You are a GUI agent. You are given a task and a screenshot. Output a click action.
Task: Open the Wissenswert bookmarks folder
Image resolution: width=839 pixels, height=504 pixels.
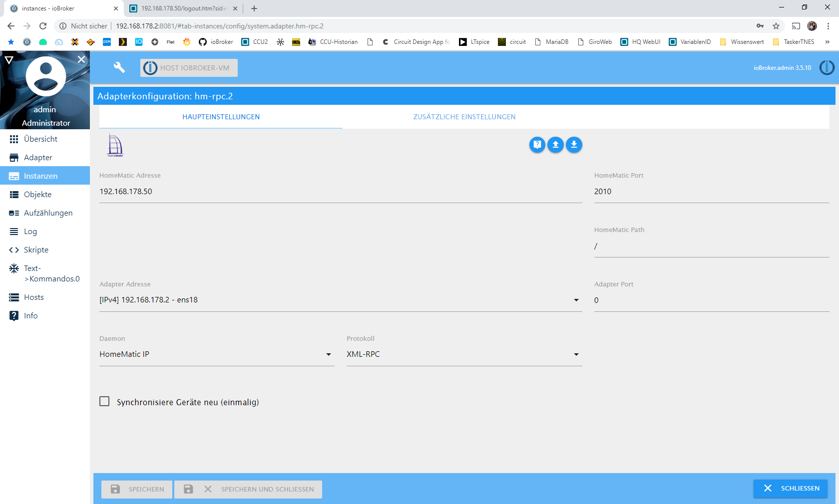[742, 42]
